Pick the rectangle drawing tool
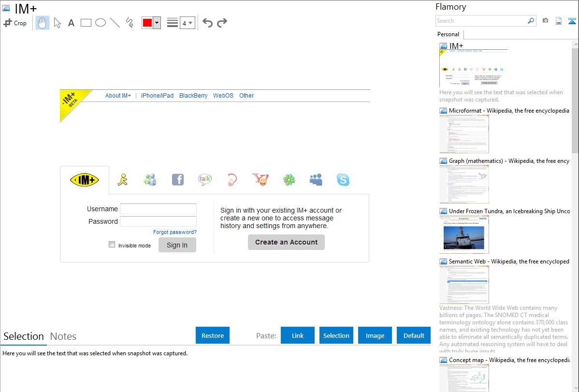Screen dimensions: 579x392 click(86, 23)
